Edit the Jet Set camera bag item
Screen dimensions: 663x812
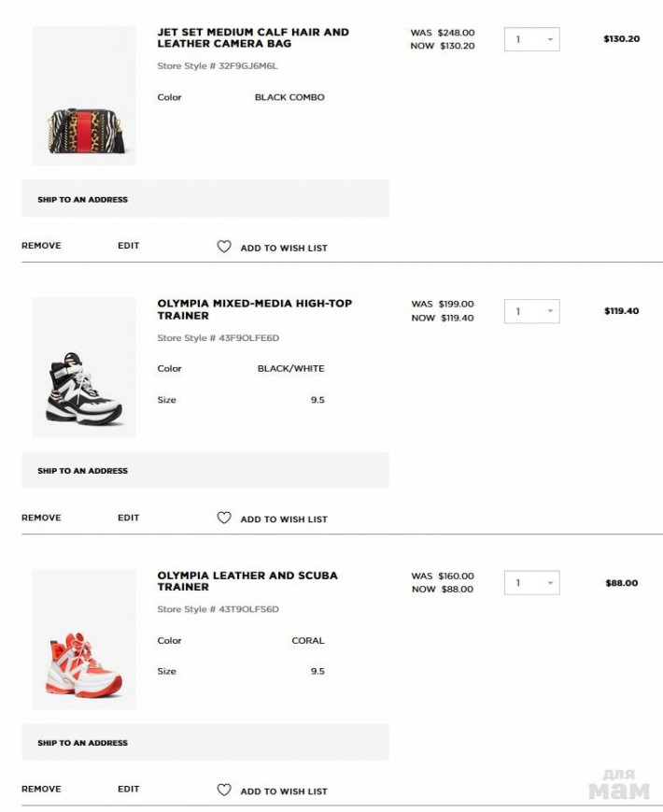pos(128,246)
